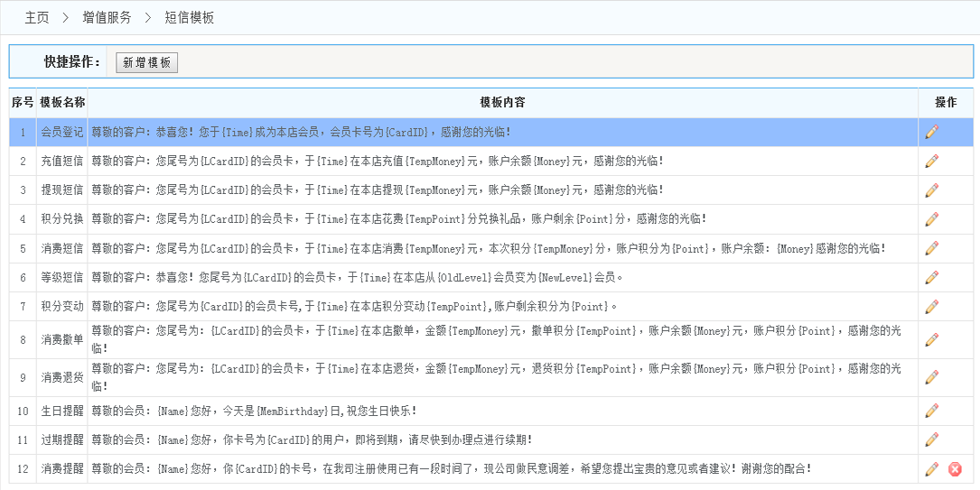The width and height of the screenshot is (980, 490).
Task: Click the 新增模板 button
Action: tap(147, 62)
